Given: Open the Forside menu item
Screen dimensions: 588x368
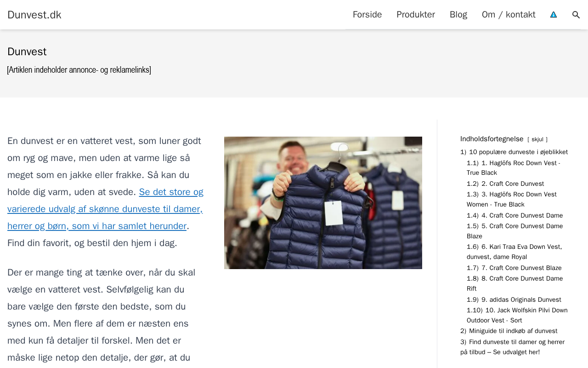Looking at the screenshot, I should (x=367, y=15).
